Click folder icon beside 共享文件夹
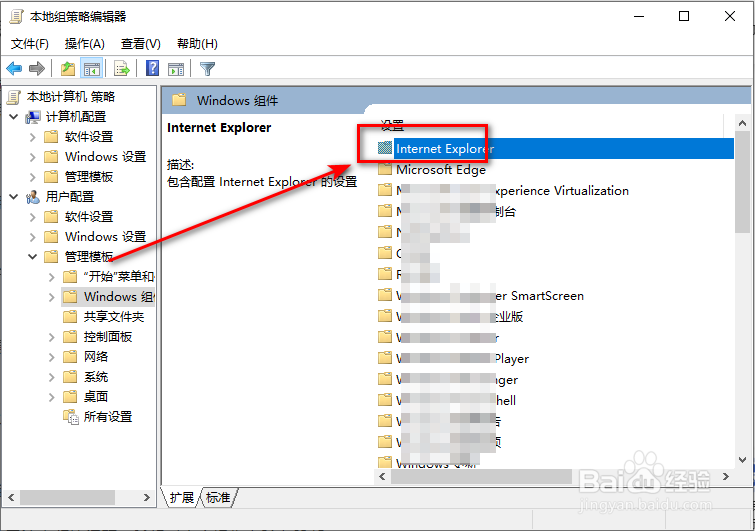 click(70, 317)
